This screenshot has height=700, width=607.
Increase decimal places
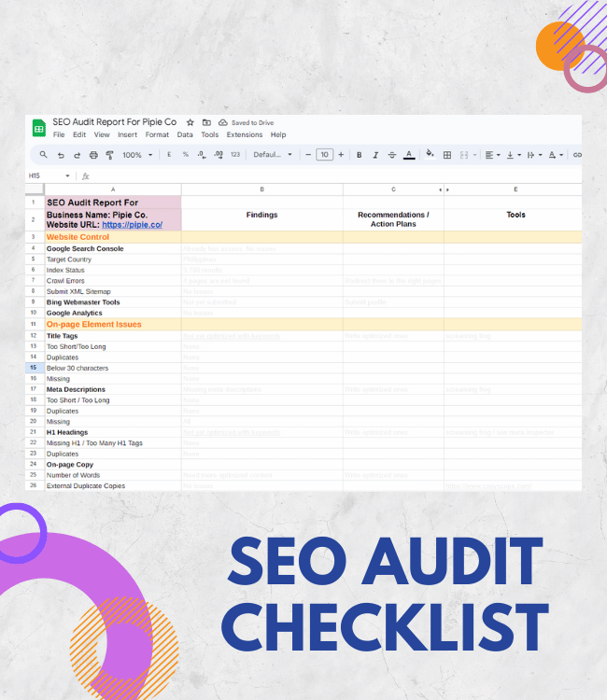(x=219, y=154)
